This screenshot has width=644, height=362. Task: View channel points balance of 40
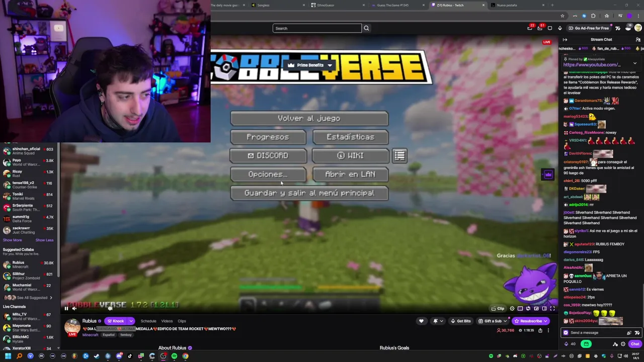pos(570,344)
